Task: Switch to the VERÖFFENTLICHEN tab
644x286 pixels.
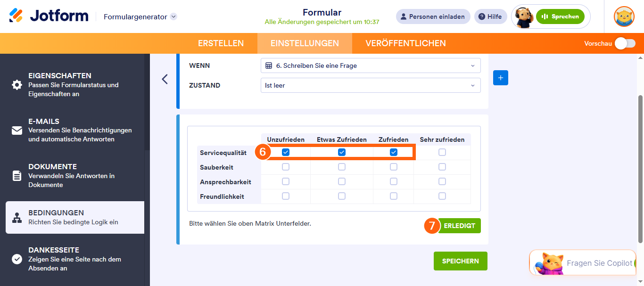Action: pyautogui.click(x=405, y=43)
